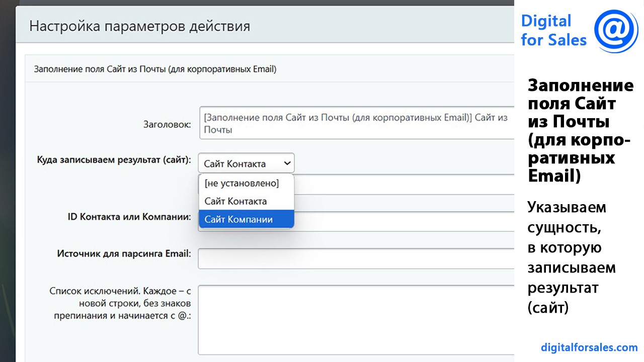Screen dimensions: 644x362
Task: Click the "Куда записываем результат (сайт):" label
Action: click(114, 160)
